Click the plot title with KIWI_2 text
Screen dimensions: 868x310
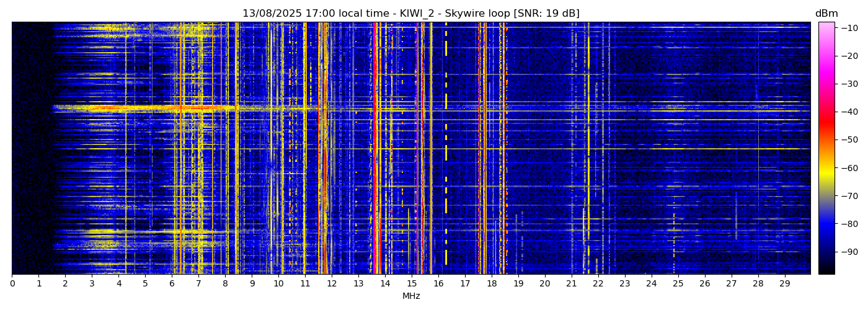(x=410, y=14)
